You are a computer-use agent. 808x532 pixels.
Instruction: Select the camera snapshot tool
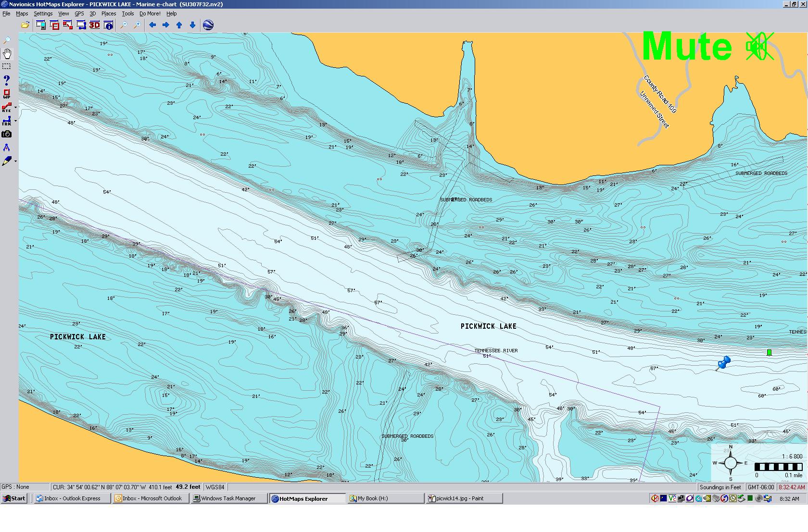tap(7, 134)
